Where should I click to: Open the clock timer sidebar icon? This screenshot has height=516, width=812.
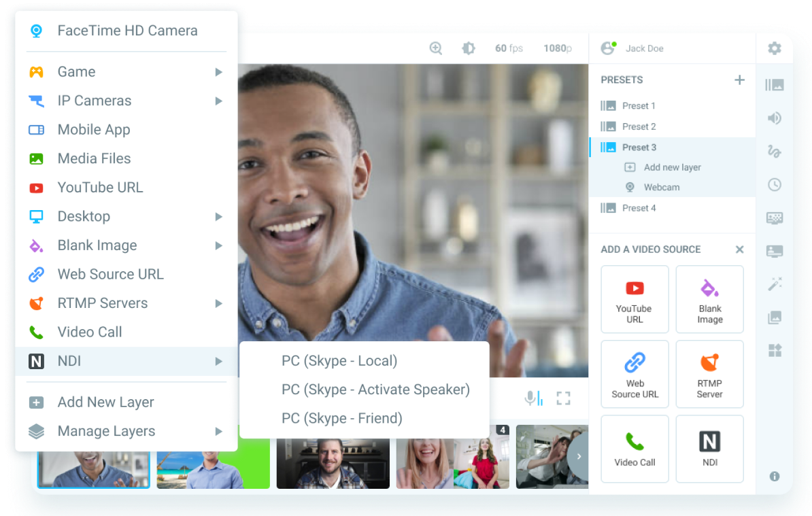[774, 185]
